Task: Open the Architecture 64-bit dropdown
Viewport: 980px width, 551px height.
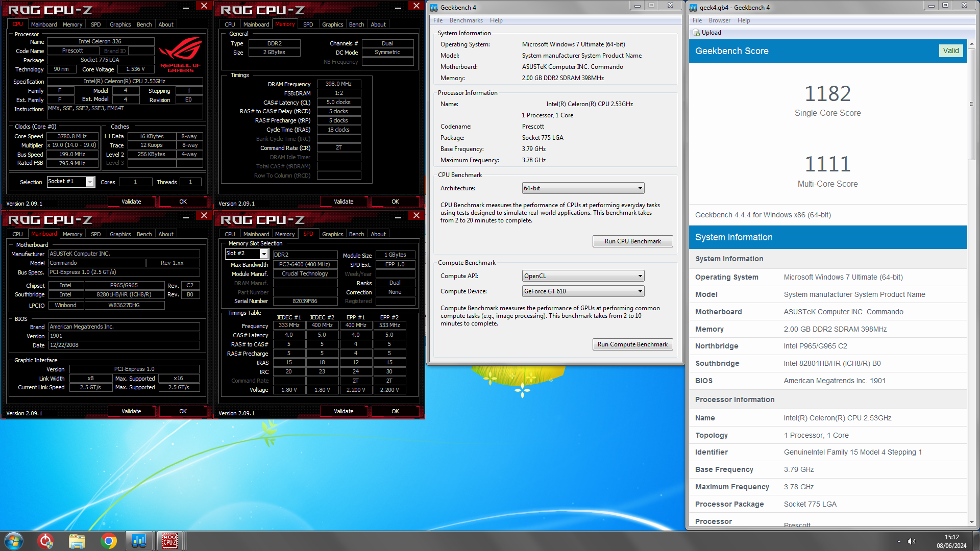Action: (x=583, y=188)
